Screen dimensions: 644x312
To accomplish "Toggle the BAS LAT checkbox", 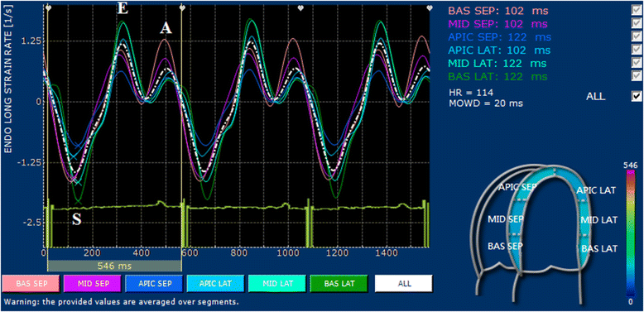I will coord(637,75).
